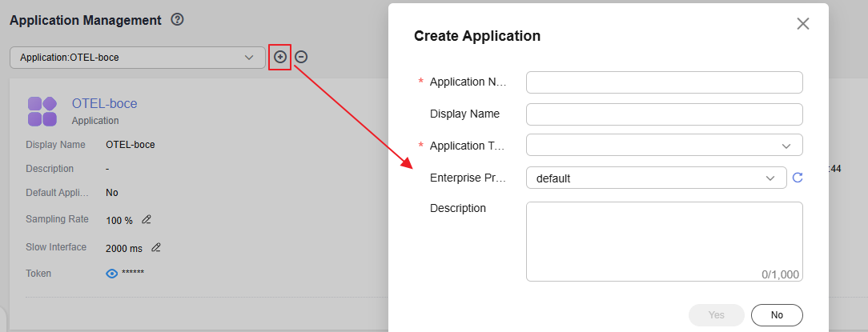Open the OTEL-boce application title link

105,103
